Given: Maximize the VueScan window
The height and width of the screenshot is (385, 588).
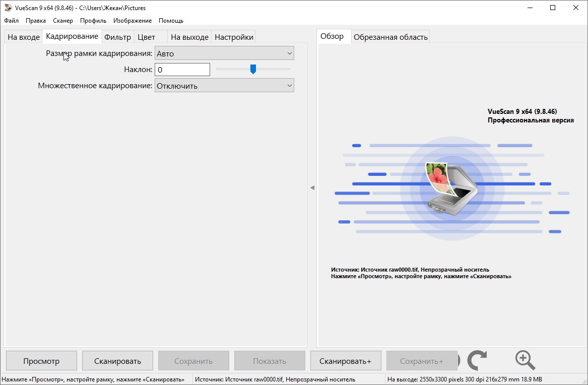Looking at the screenshot, I should [553, 8].
